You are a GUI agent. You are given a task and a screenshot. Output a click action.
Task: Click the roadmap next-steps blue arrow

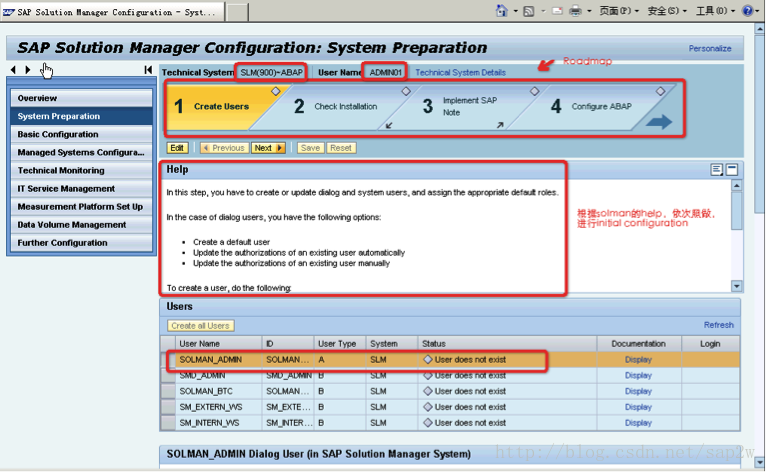(659, 122)
